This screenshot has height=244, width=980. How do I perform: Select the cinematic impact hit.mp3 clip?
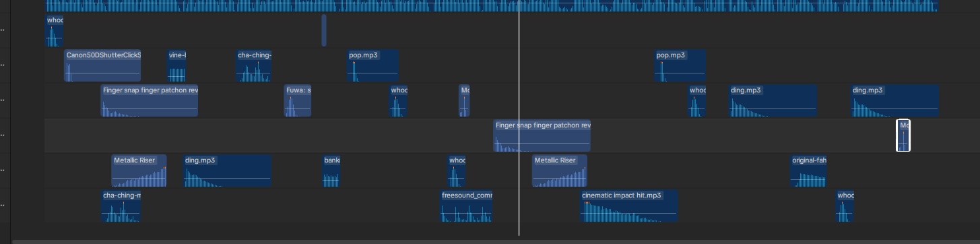pos(629,206)
